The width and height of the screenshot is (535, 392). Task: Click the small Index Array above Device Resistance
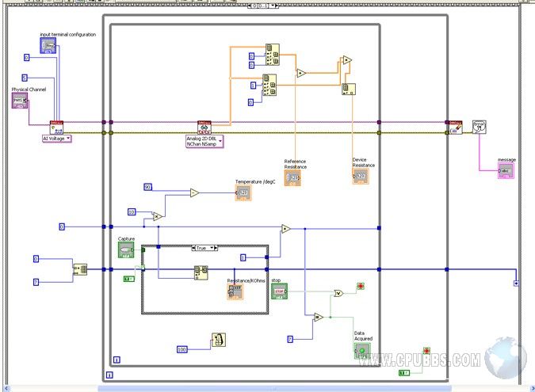coord(349,89)
